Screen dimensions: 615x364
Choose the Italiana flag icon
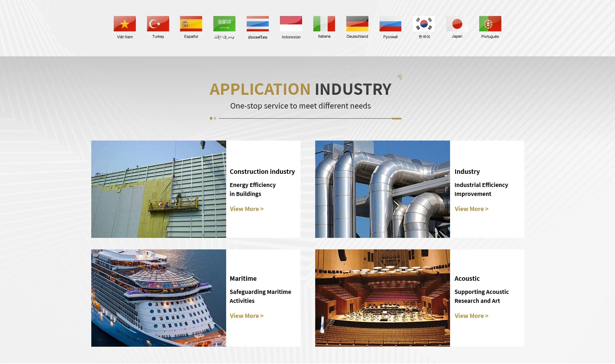[x=324, y=24]
